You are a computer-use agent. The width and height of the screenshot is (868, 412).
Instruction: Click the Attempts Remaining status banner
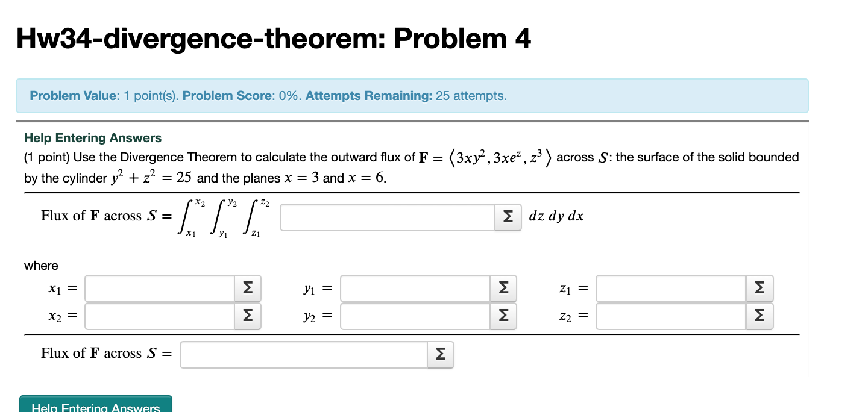click(412, 95)
